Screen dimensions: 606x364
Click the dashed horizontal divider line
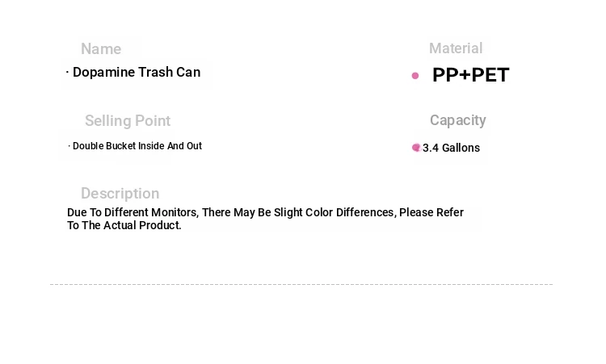(x=301, y=284)
